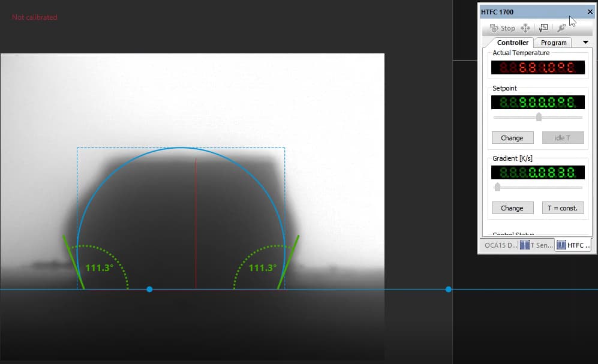Click the T = const. button
The image size is (598, 364).
coord(563,207)
